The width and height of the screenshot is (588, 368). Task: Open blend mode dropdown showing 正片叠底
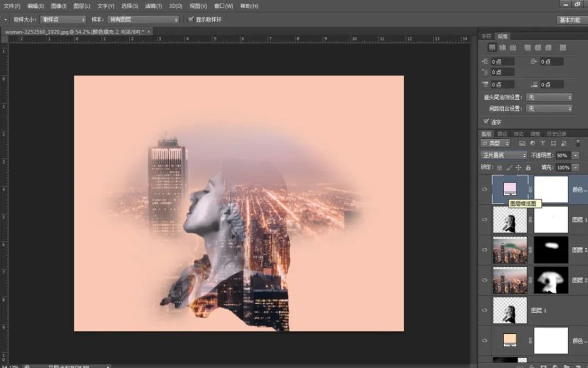point(504,155)
